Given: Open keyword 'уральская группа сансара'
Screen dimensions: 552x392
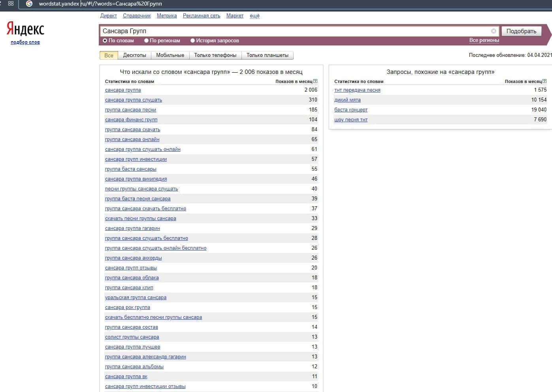Looking at the screenshot, I should click(x=136, y=298).
